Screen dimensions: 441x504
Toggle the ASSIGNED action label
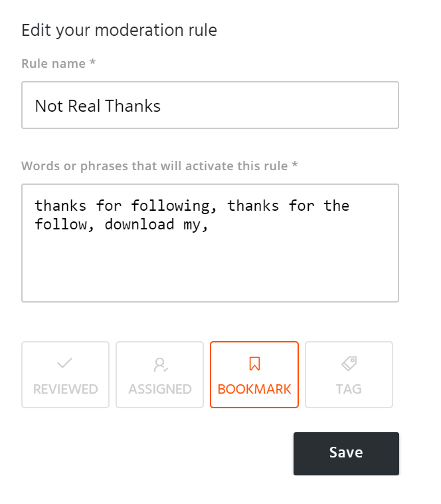(160, 389)
